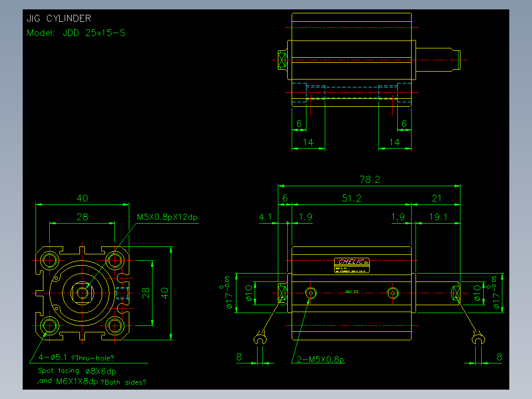Screen dimensions: 532x399
Task: Select the 51.2 body length dimension
Action: point(351,199)
